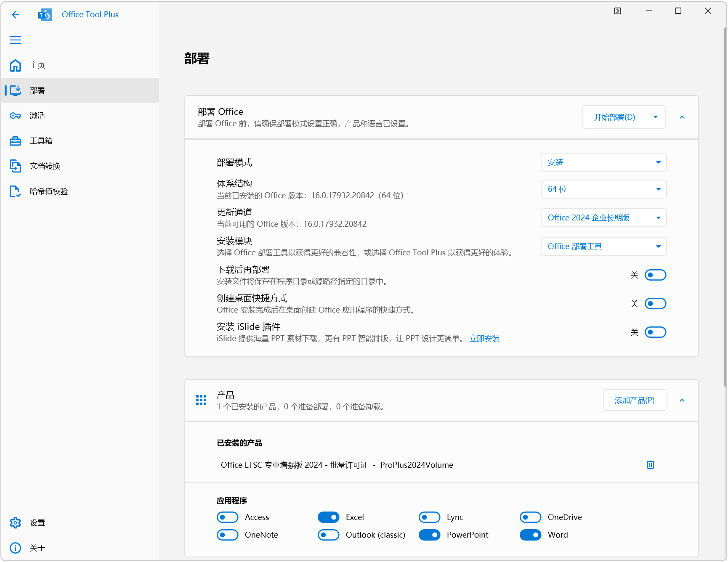Toggle 下载后再部署 switch
The width and height of the screenshot is (728, 562).
(x=656, y=275)
